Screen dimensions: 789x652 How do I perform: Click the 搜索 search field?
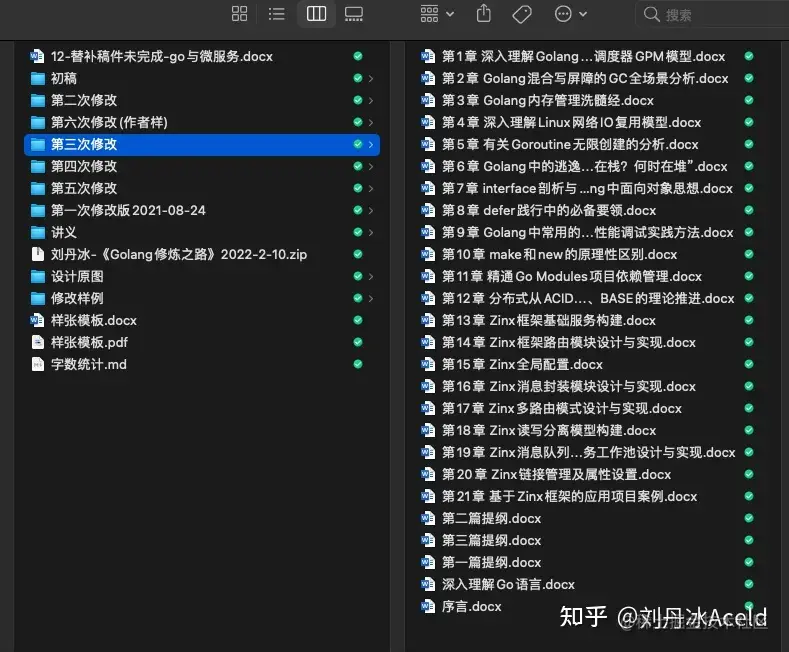(712, 14)
